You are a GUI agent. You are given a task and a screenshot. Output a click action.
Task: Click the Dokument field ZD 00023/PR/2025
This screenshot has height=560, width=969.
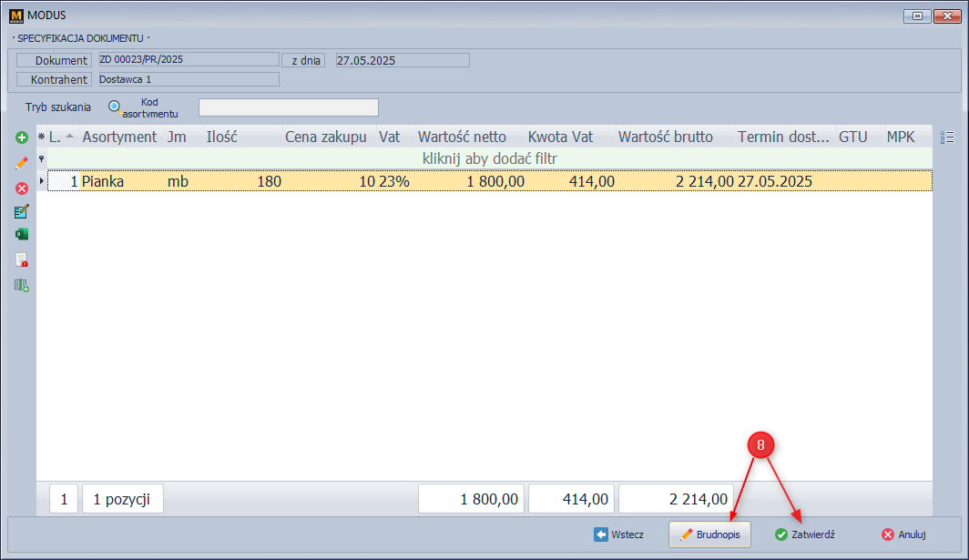[189, 59]
